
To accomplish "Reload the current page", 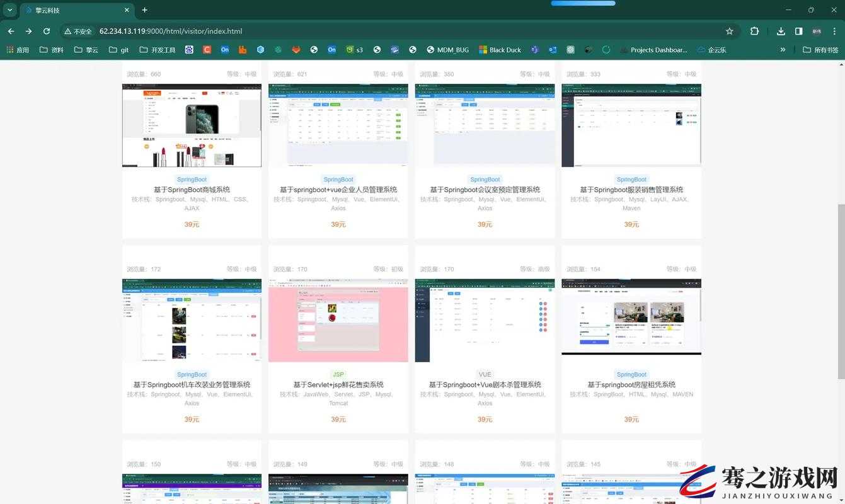I will click(46, 31).
